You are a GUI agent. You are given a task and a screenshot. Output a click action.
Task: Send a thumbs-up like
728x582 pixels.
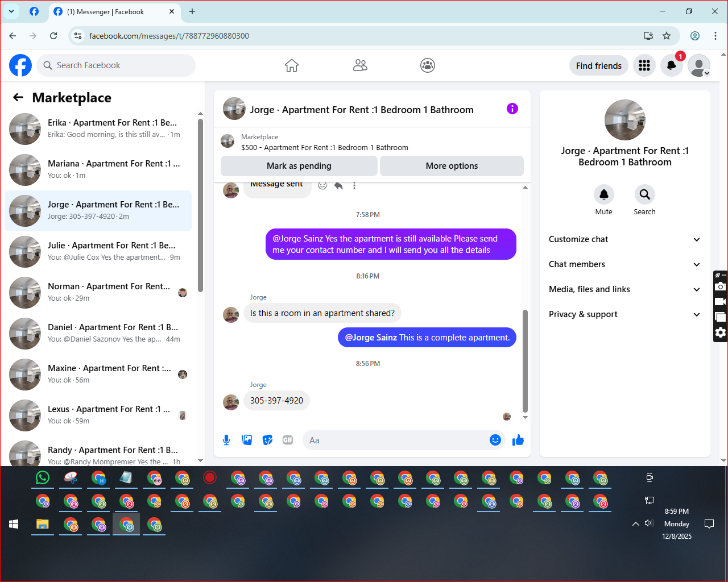(518, 440)
